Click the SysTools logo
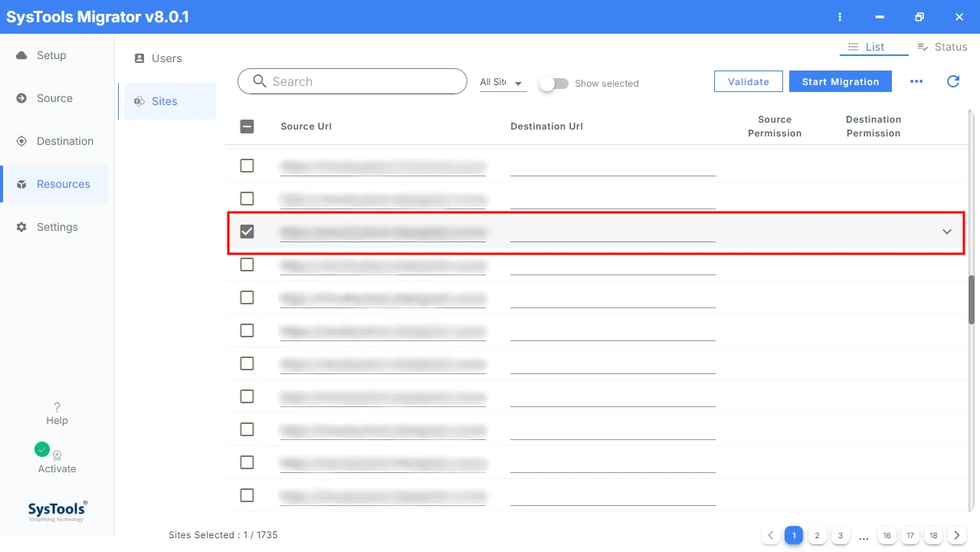The image size is (980, 552). 57,511
